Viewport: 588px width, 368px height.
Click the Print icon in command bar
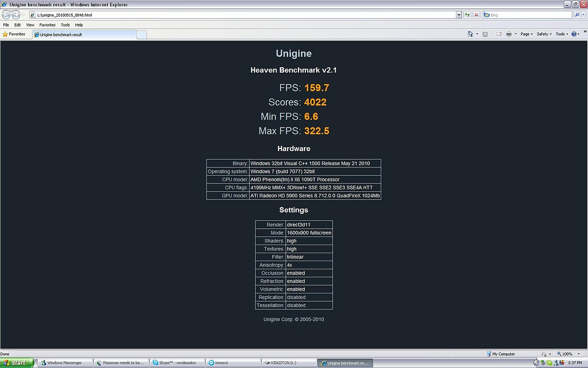click(509, 34)
